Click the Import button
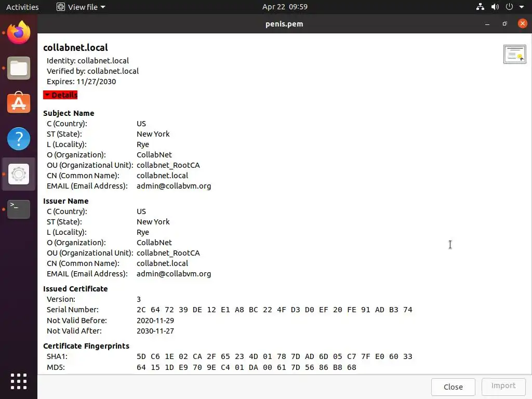Screen dimensions: 532x399 pyautogui.click(x=503, y=386)
